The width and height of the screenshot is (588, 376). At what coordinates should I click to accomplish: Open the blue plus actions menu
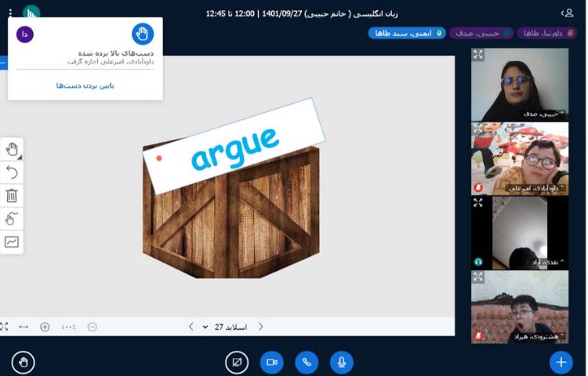click(x=561, y=361)
